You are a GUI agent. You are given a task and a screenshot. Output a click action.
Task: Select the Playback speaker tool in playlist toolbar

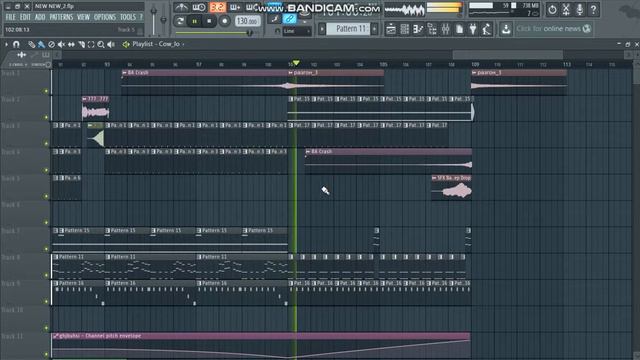pyautogui.click(x=111, y=44)
